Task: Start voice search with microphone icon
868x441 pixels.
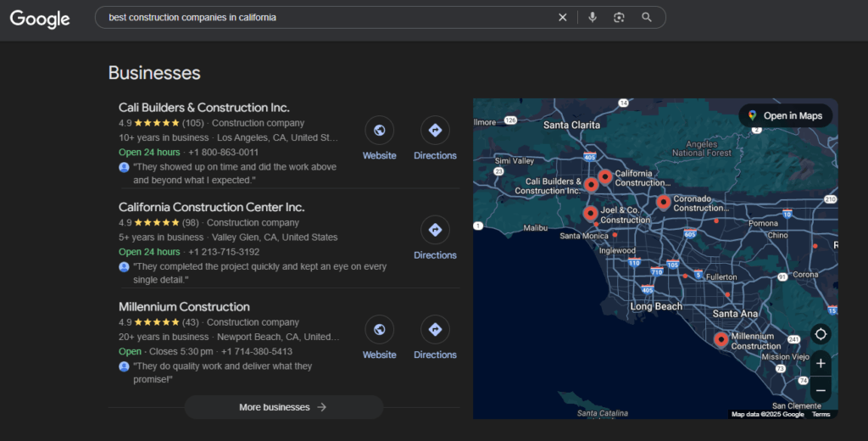Action: (593, 17)
